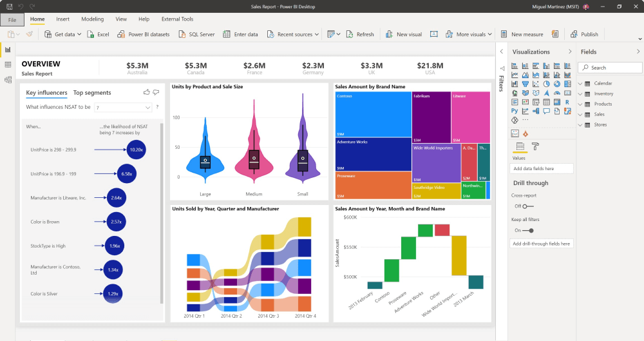Select the Pie chart visual
Screen dimensions: 644x341
(546, 84)
